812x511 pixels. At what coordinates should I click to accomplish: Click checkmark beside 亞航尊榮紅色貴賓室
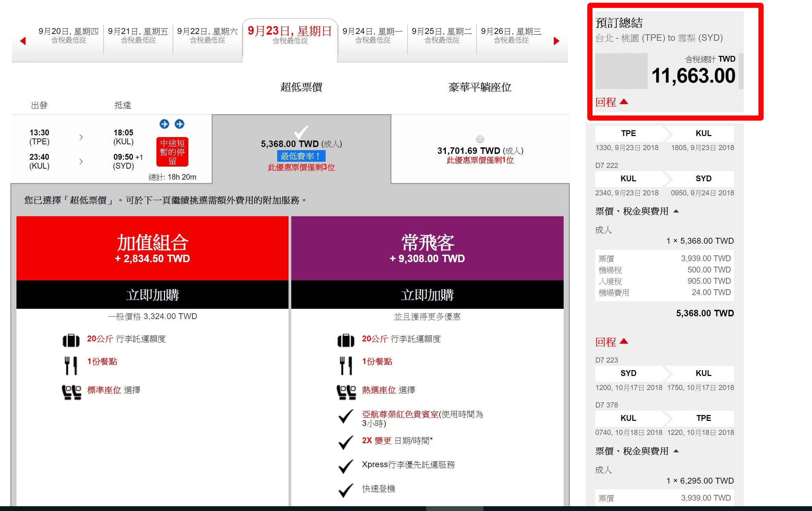[346, 416]
